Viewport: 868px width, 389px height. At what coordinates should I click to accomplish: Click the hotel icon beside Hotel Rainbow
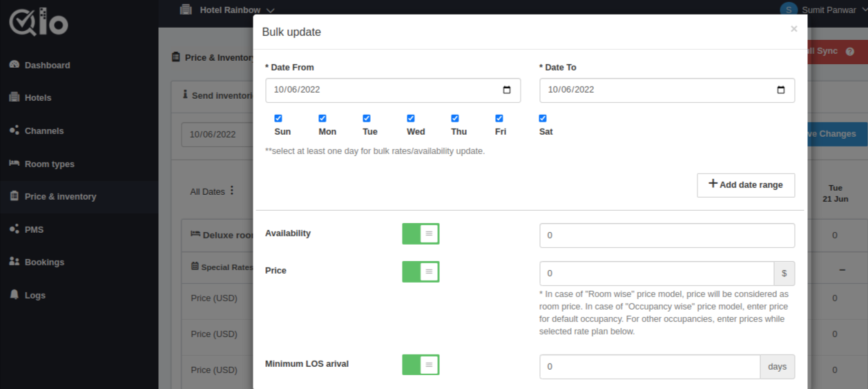click(185, 10)
